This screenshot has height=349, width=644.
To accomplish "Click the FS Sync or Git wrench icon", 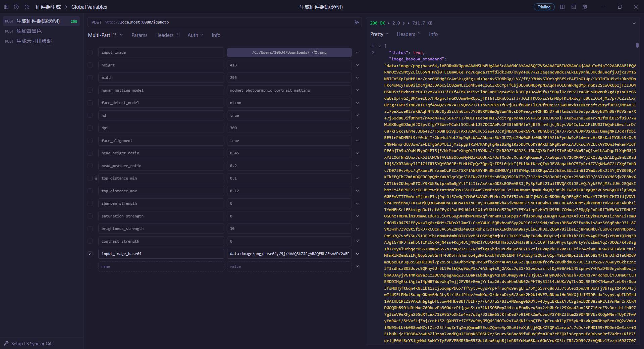I will [x=6, y=344].
